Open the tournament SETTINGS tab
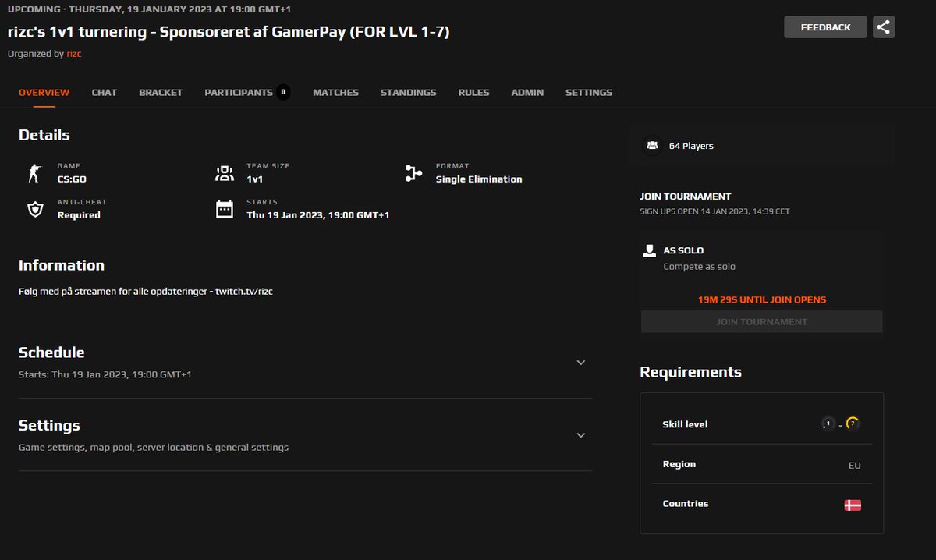 coord(589,92)
